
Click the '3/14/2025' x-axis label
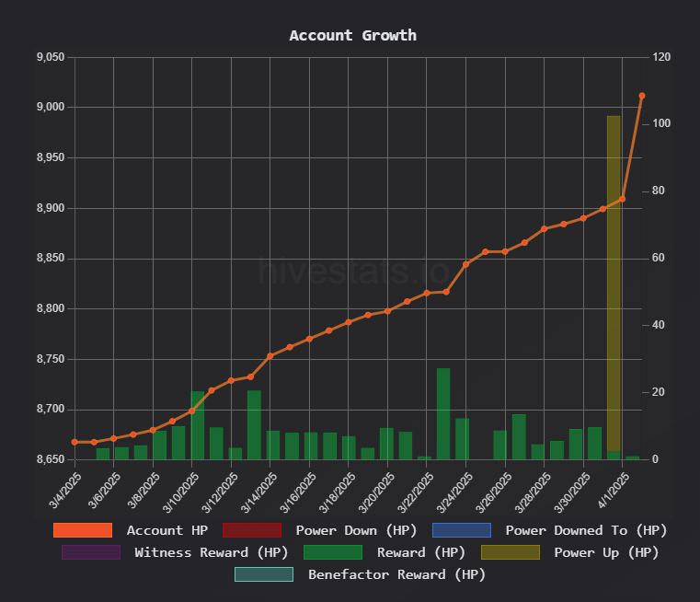[x=258, y=492]
